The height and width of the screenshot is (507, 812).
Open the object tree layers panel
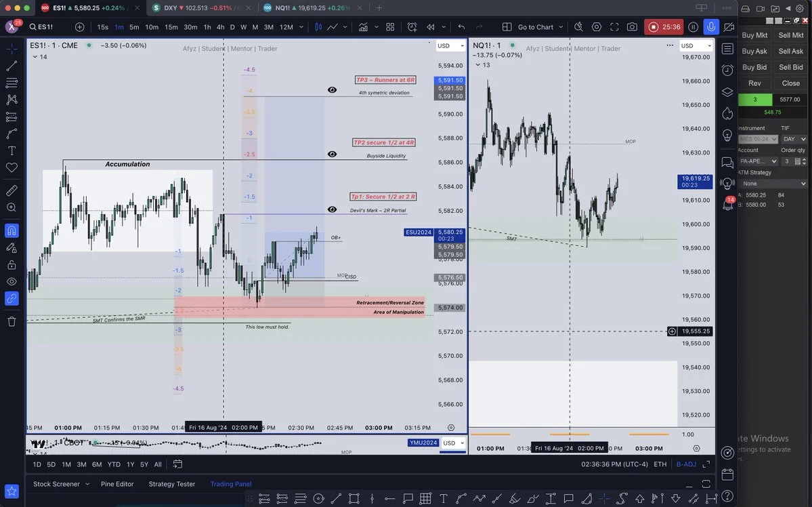[x=727, y=92]
